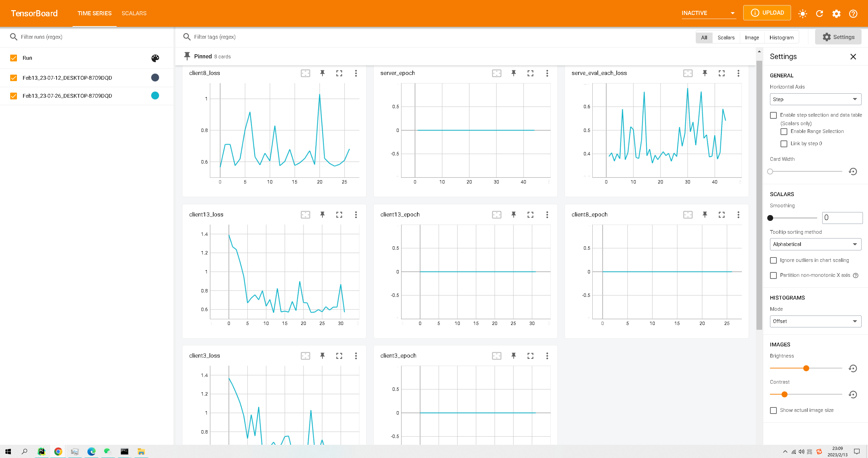Expand server_epoch chart to full size

point(530,73)
